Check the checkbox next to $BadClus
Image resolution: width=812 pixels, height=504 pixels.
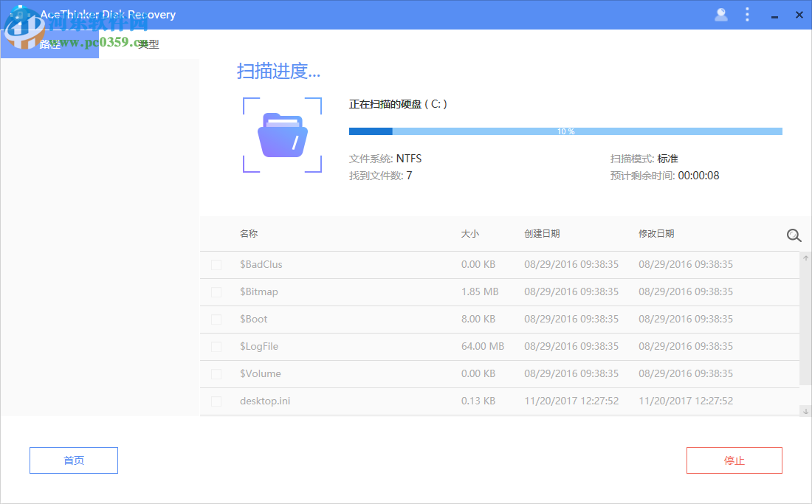(216, 264)
